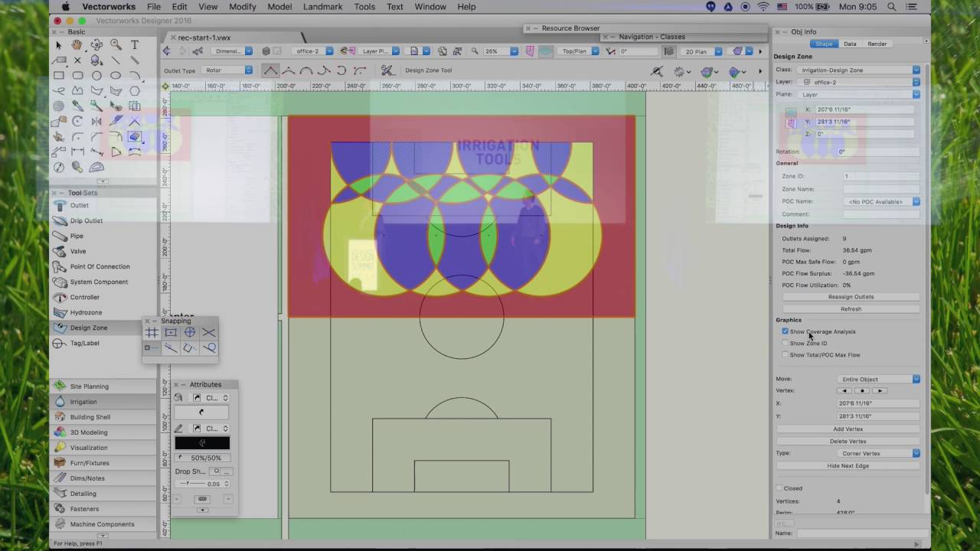Image resolution: width=980 pixels, height=551 pixels.
Task: Select the Rounded Rectangle tool
Action: [77, 76]
